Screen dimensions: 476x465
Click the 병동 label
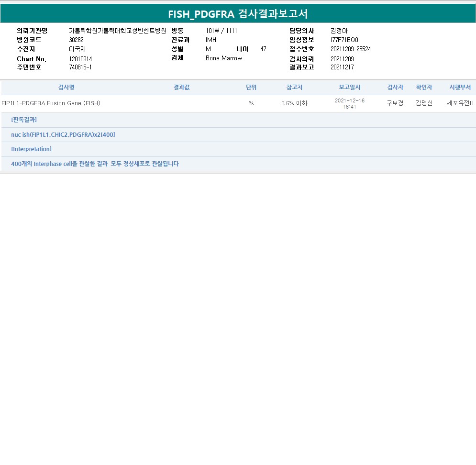click(x=177, y=31)
